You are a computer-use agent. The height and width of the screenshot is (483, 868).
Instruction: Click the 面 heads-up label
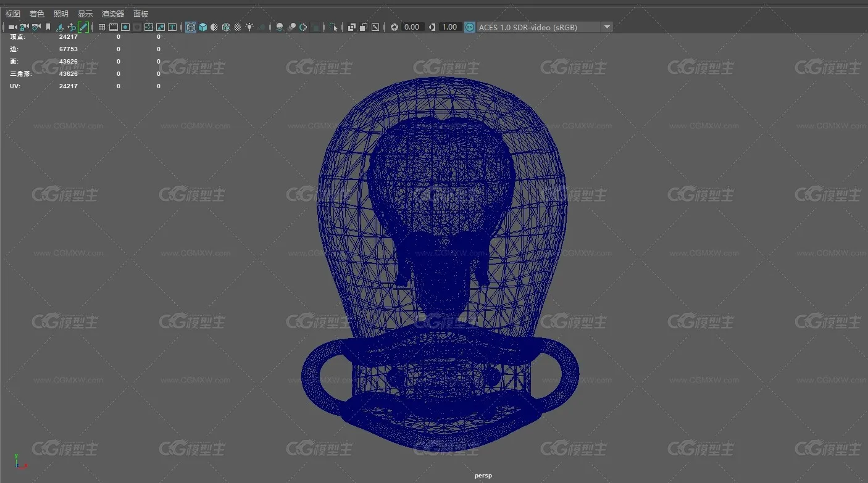pyautogui.click(x=14, y=61)
